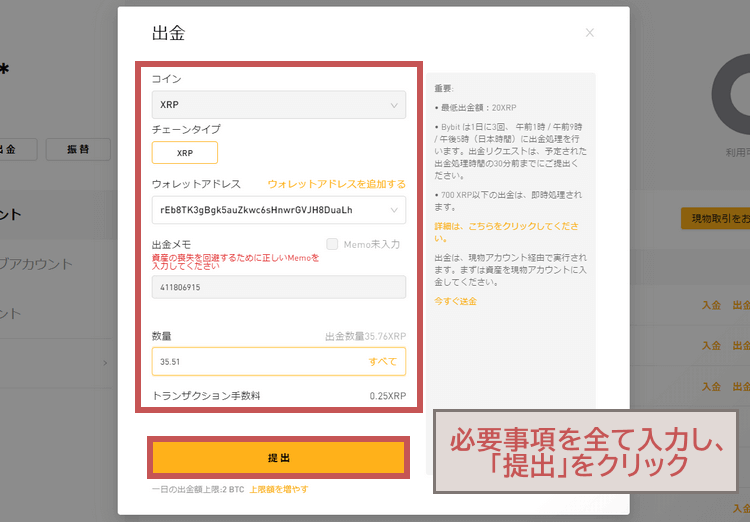Viewport: 750px width, 522px height.
Task: Click the 出金メモ field showing 411806915
Action: (x=279, y=287)
